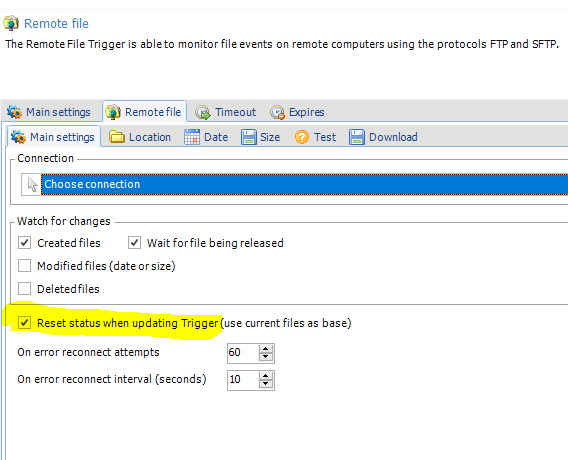The height and width of the screenshot is (460, 568).
Task: Uncheck the Created files checkbox
Action: pos(24,243)
